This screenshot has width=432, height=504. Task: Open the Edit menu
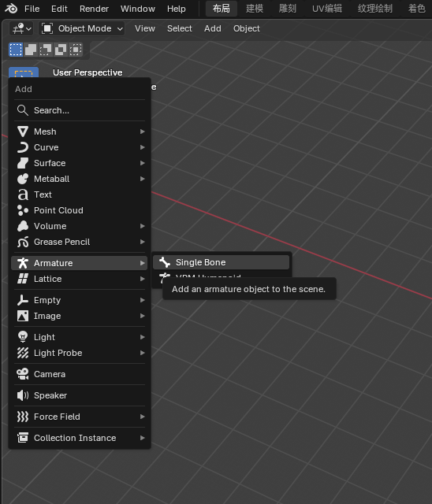(x=59, y=9)
